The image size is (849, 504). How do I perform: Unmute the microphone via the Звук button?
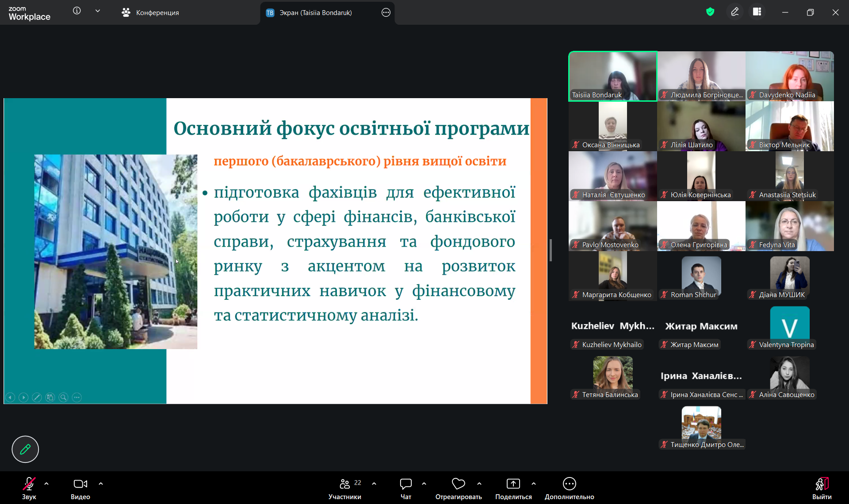(29, 484)
